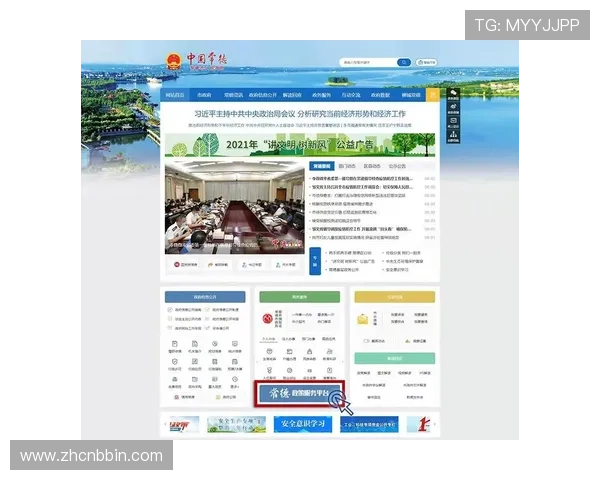
Task: Click the red round icon in green section
Action: coord(267,318)
